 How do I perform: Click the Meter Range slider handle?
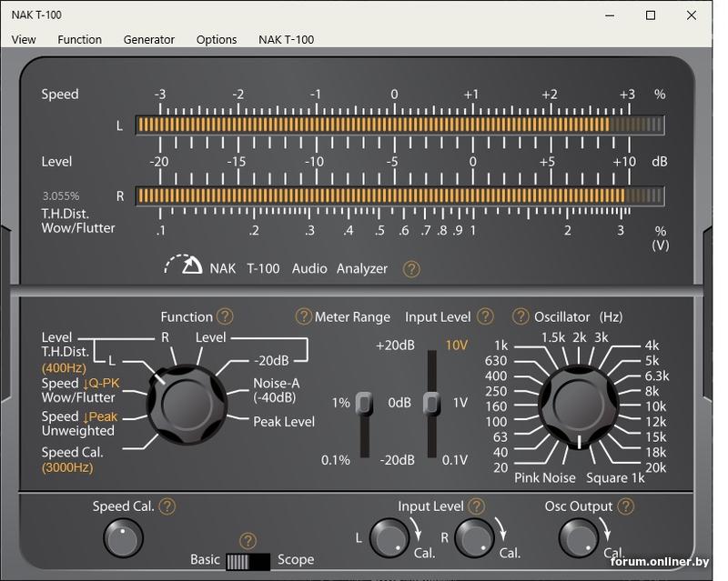[x=364, y=403]
